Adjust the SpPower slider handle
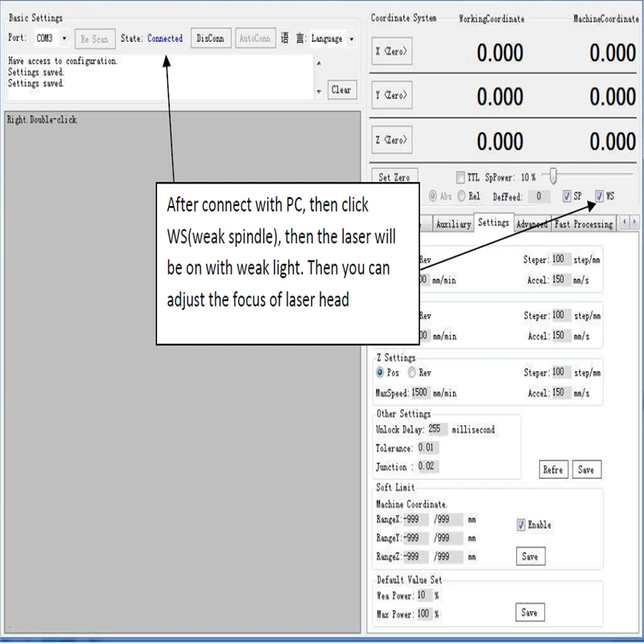The height and width of the screenshot is (644, 644). (553, 176)
